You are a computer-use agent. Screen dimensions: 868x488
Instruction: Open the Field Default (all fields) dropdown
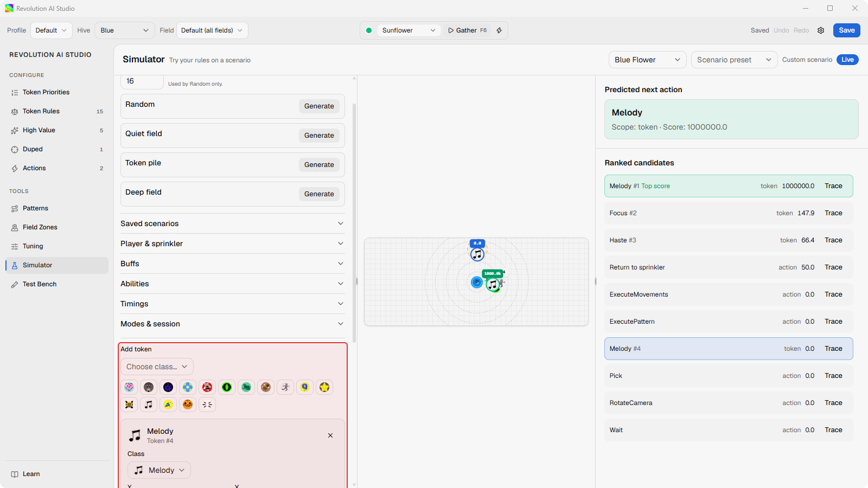[x=212, y=30]
